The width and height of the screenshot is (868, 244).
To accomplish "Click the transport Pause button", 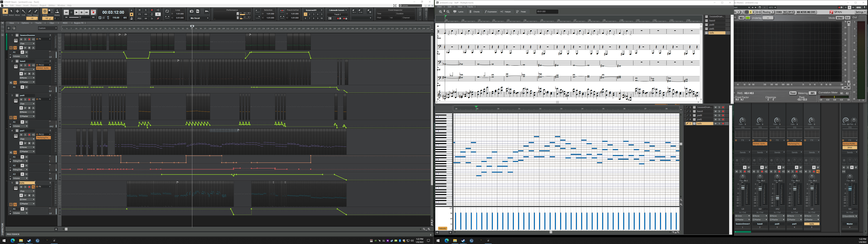I will click(x=82, y=13).
